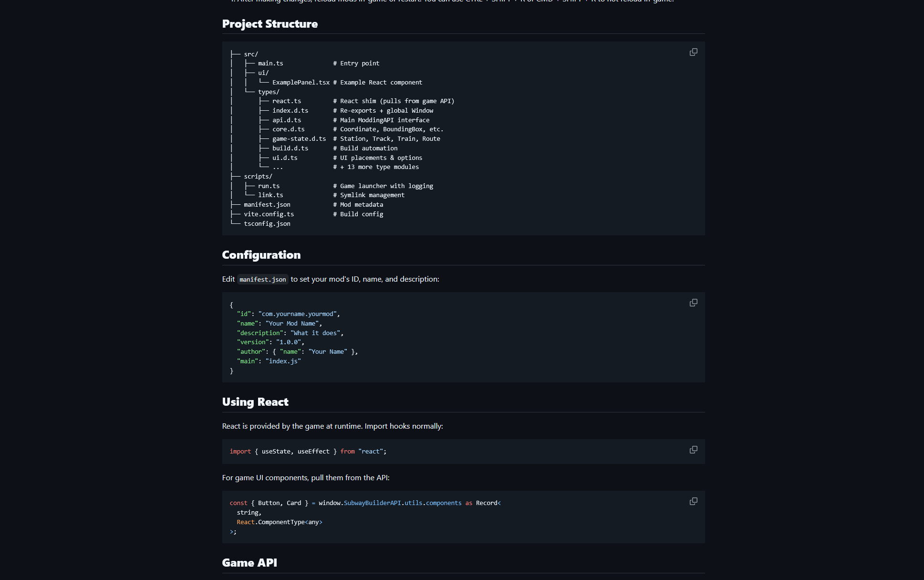
Task: Click the "com.yourname.yourmod" id value
Action: [298, 314]
